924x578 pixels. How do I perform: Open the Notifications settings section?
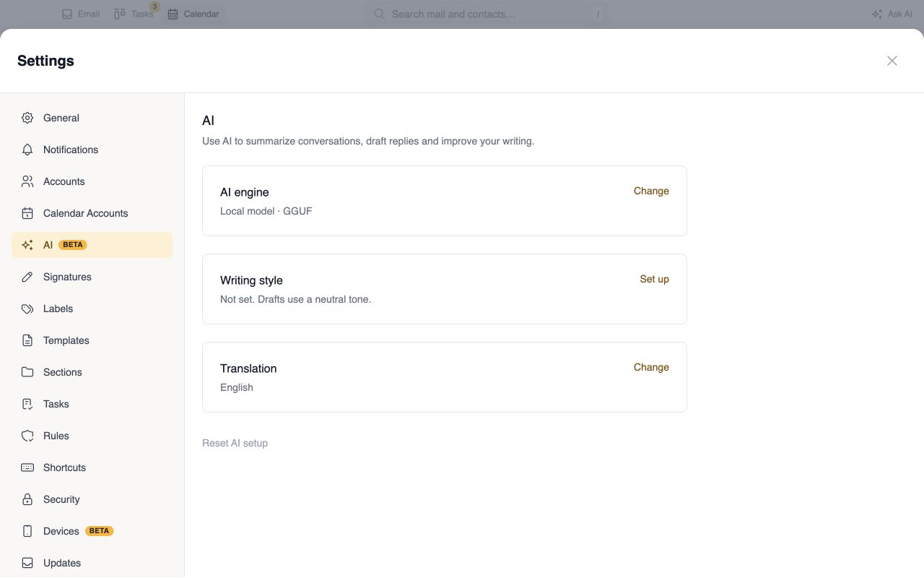(92, 150)
